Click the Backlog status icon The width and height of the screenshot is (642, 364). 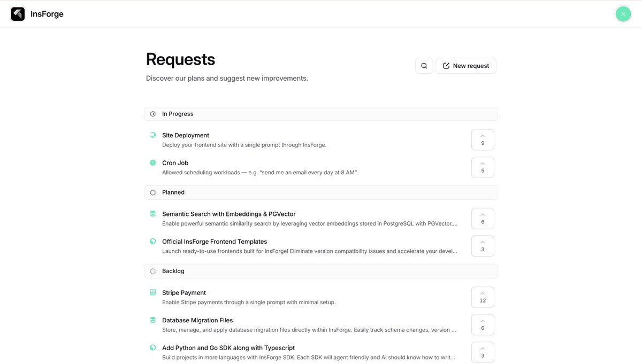coord(153,271)
